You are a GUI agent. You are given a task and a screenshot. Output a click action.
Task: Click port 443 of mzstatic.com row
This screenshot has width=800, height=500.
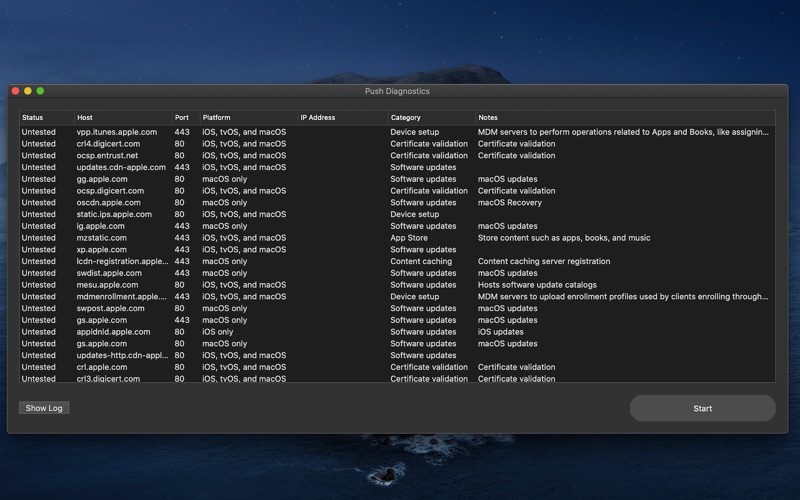182,238
